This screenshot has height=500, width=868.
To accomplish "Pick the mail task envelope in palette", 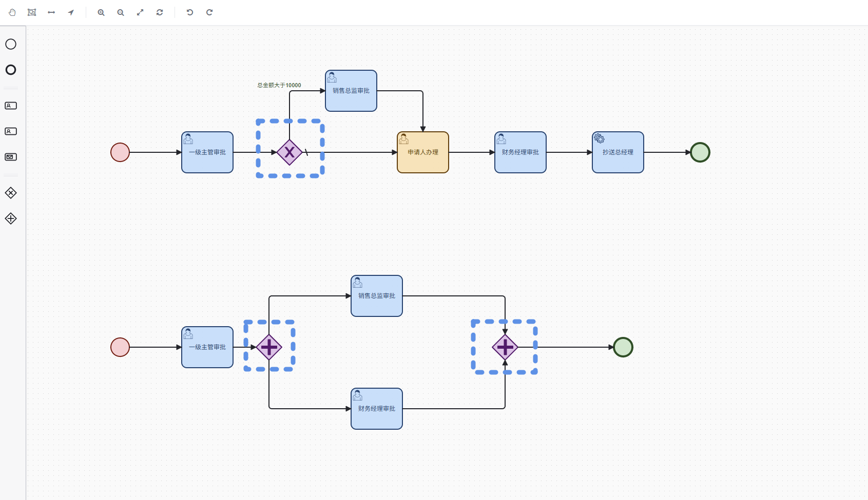I will [11, 157].
